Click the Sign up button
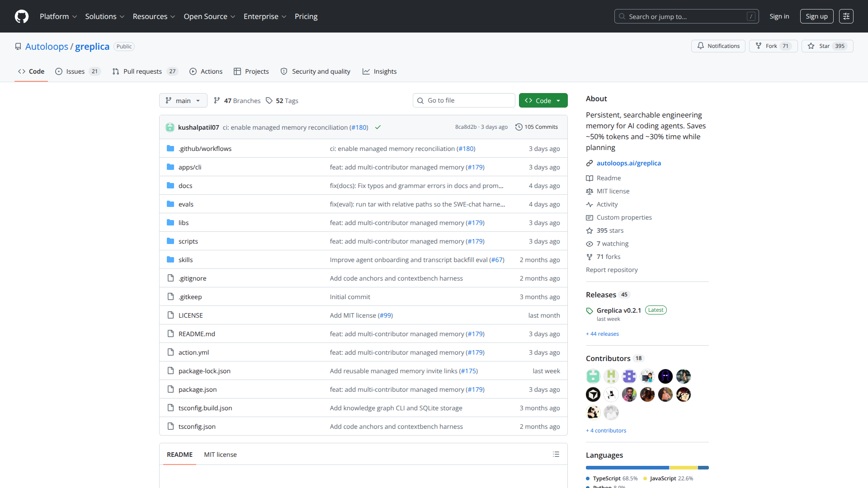Image resolution: width=868 pixels, height=488 pixels. point(816,16)
